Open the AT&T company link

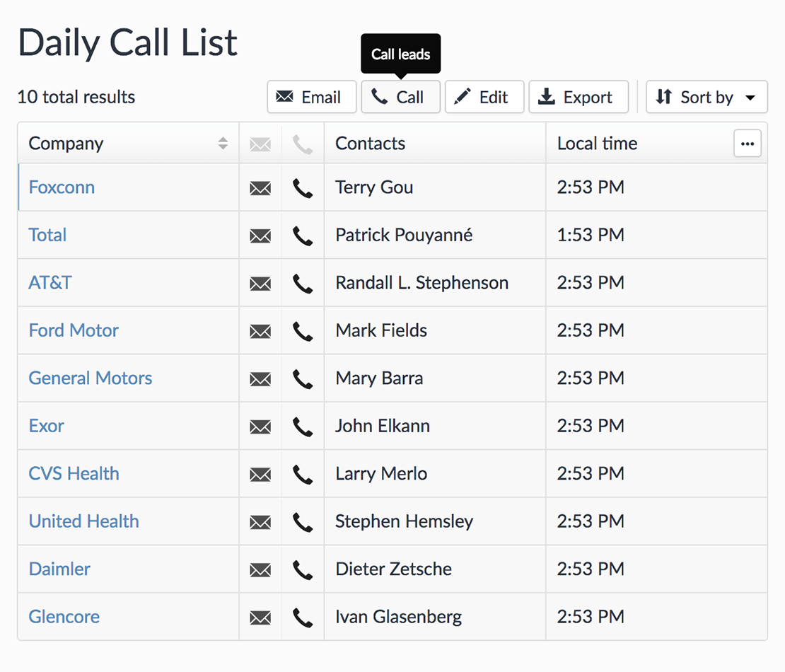(50, 283)
